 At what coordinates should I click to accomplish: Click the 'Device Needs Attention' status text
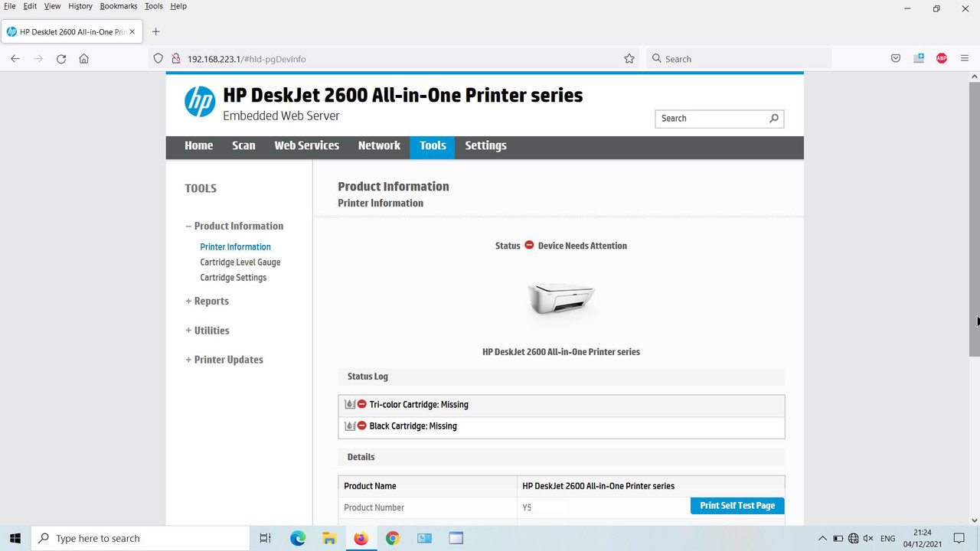point(583,246)
